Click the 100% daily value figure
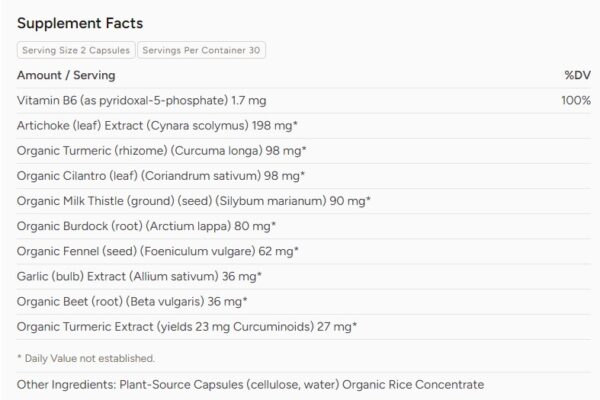This screenshot has width=600, height=400. click(x=576, y=100)
